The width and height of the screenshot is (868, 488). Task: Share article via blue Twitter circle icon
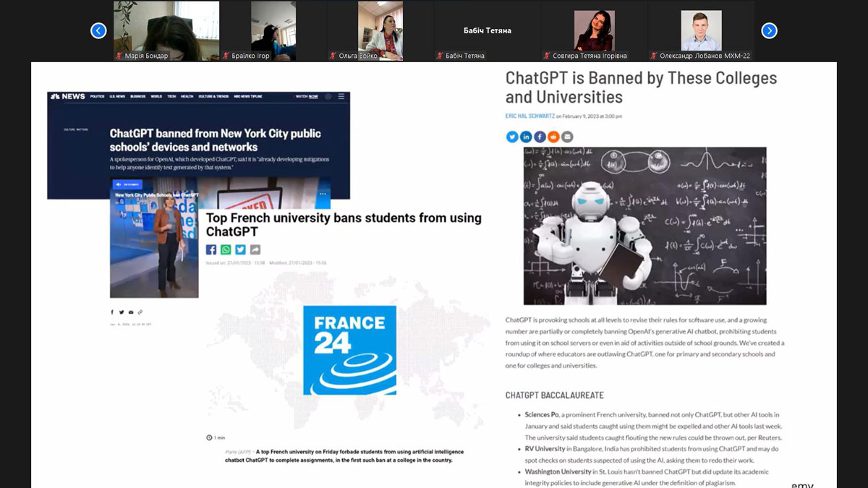(x=512, y=137)
